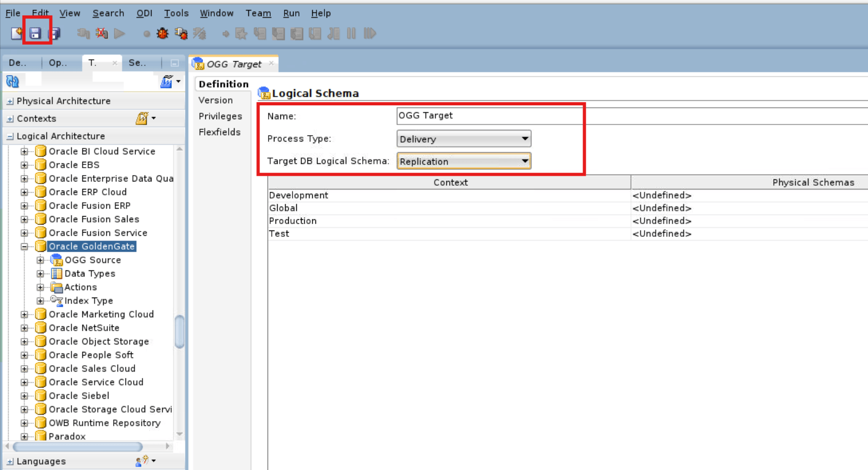Click the Name input field

click(632, 116)
